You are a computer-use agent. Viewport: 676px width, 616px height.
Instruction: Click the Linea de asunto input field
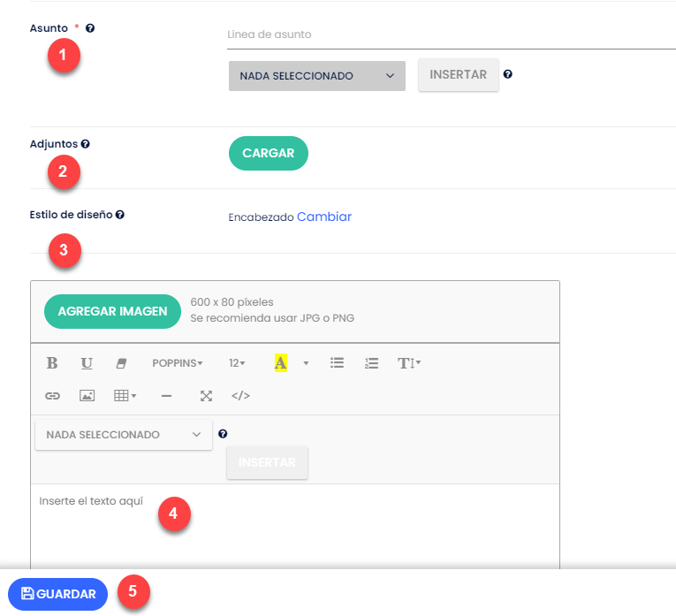pyautogui.click(x=449, y=34)
